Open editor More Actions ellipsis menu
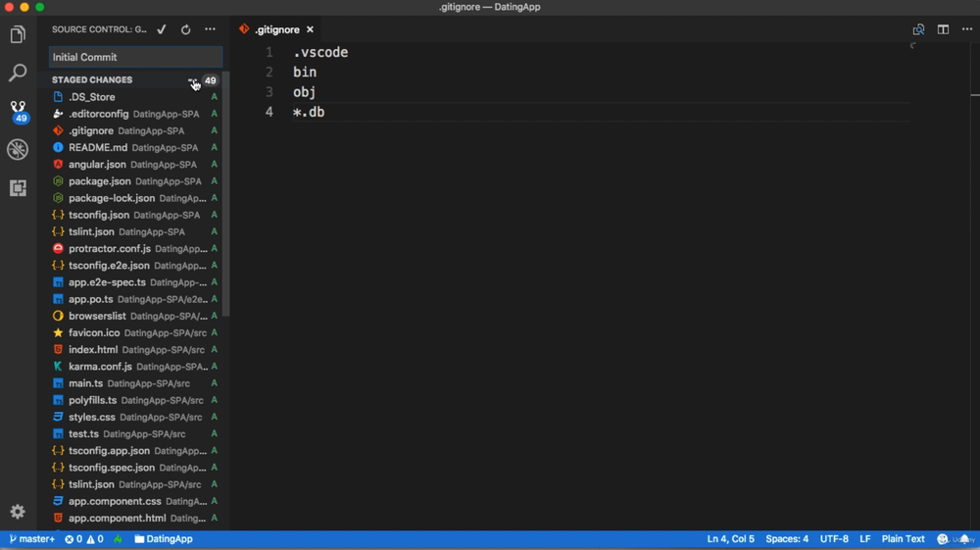This screenshot has height=550, width=980. click(x=967, y=29)
